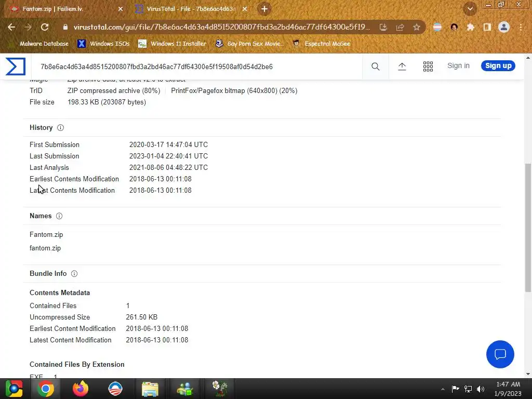Click the First Submission date 2020-03-17

coord(169,144)
